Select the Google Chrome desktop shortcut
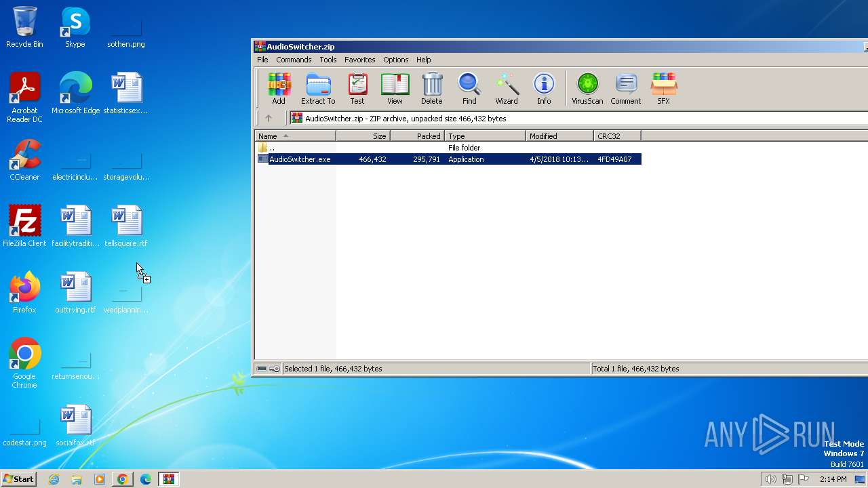The image size is (868, 488). pos(24,363)
